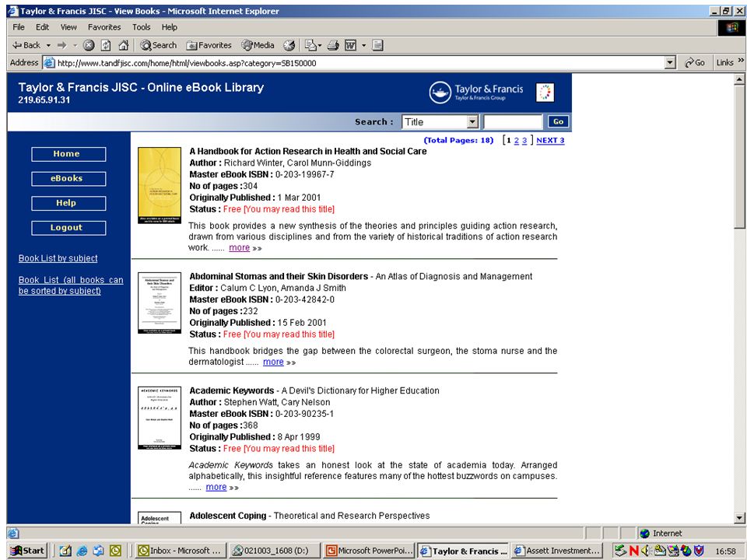Switch to Microsoft PowerPoint taskbar window

click(x=369, y=551)
